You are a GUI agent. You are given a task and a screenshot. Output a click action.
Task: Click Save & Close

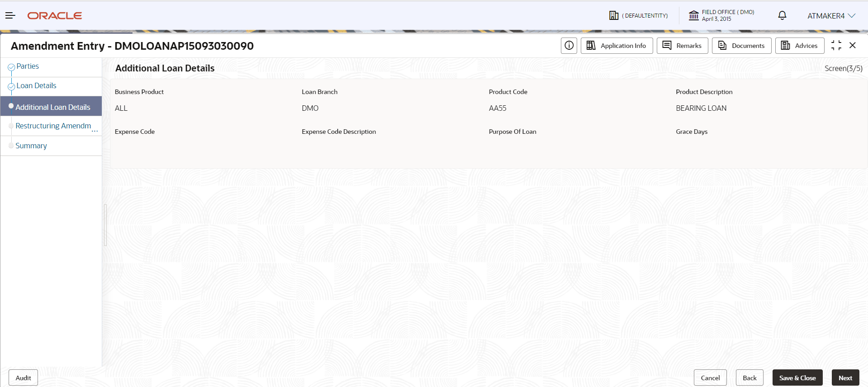click(x=797, y=378)
